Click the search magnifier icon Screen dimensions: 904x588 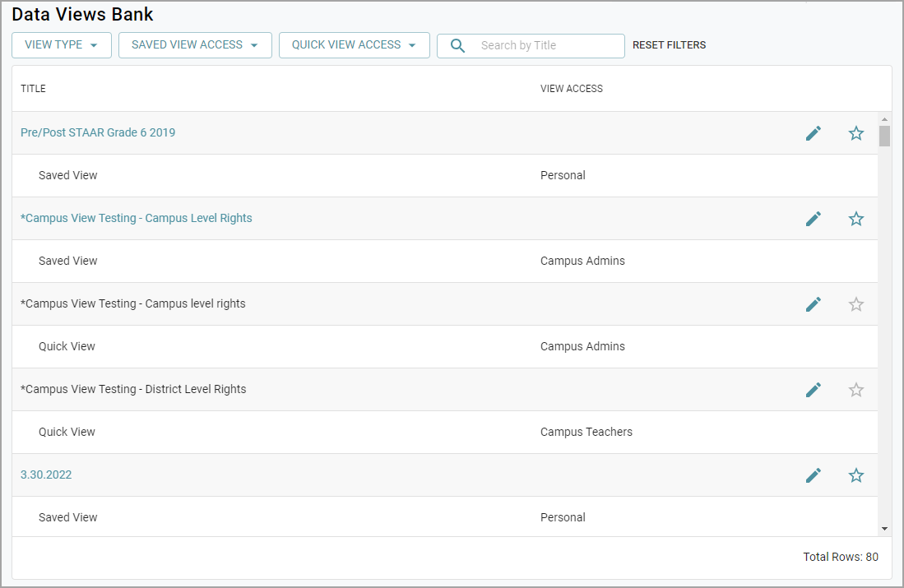click(458, 45)
